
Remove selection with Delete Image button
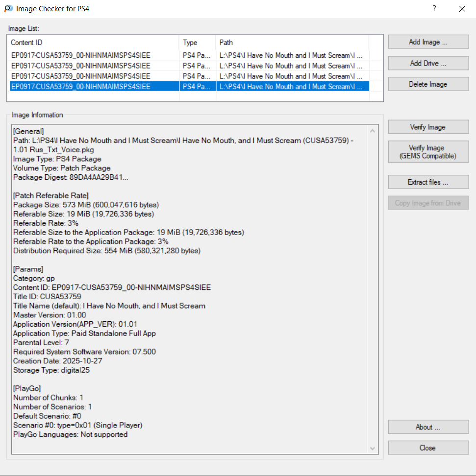point(428,84)
